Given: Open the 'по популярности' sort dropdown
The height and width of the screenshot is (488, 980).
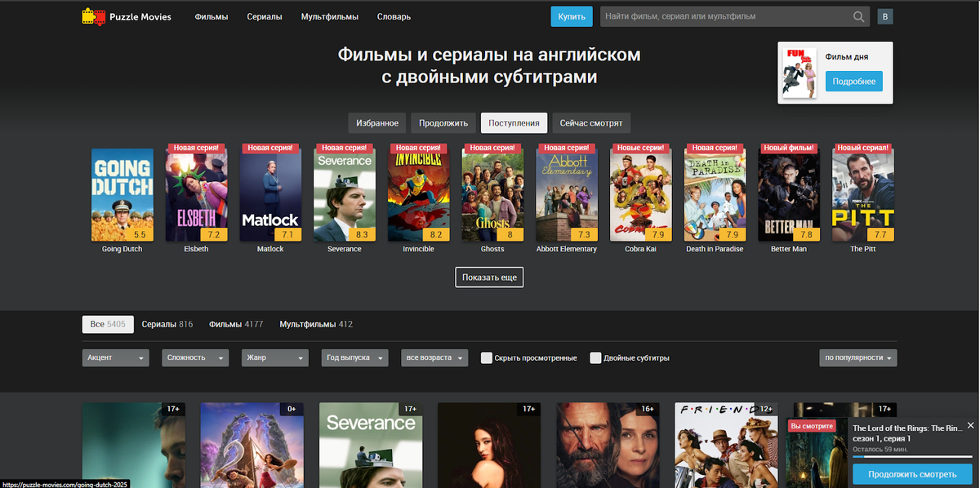Looking at the screenshot, I should pos(858,357).
